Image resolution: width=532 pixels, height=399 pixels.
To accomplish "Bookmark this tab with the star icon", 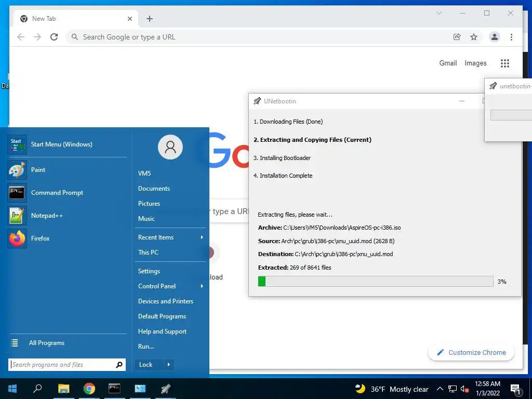I will pyautogui.click(x=474, y=37).
